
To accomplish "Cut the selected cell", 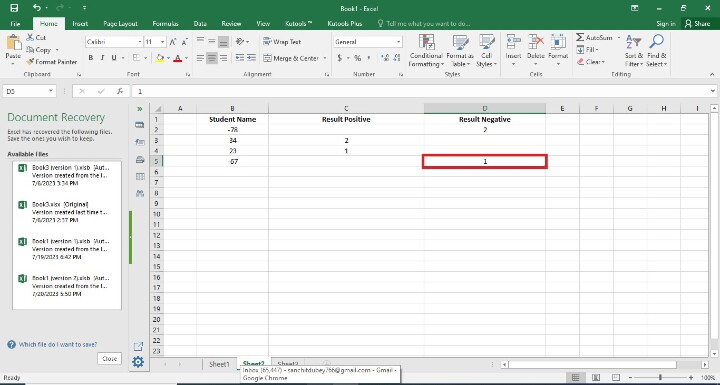I will tap(36, 38).
